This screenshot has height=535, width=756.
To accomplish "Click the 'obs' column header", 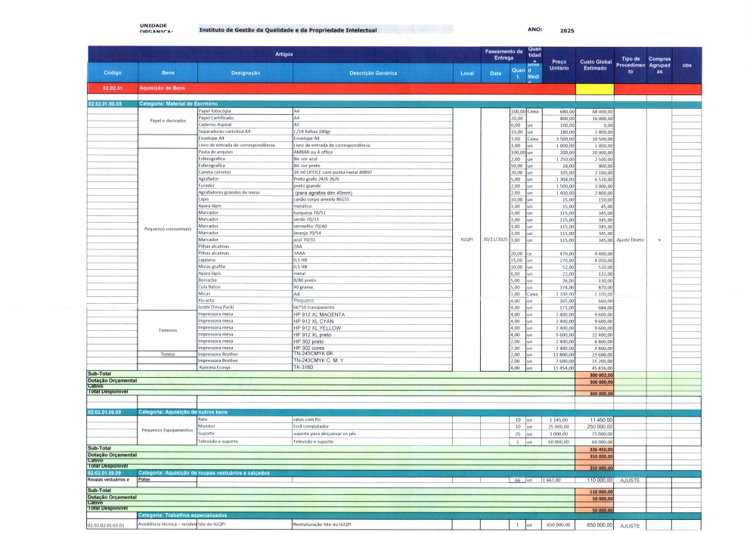I will coord(686,65).
